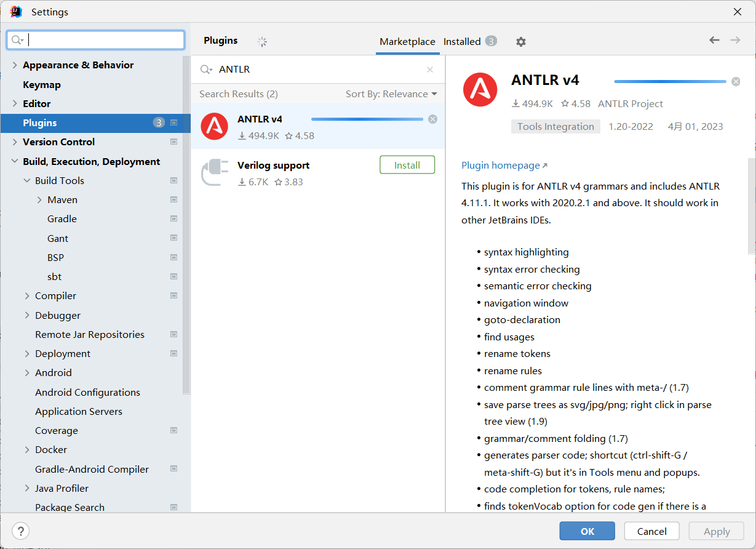The image size is (756, 549).
Task: Expand Appearance & Behavior section
Action: (x=15, y=65)
